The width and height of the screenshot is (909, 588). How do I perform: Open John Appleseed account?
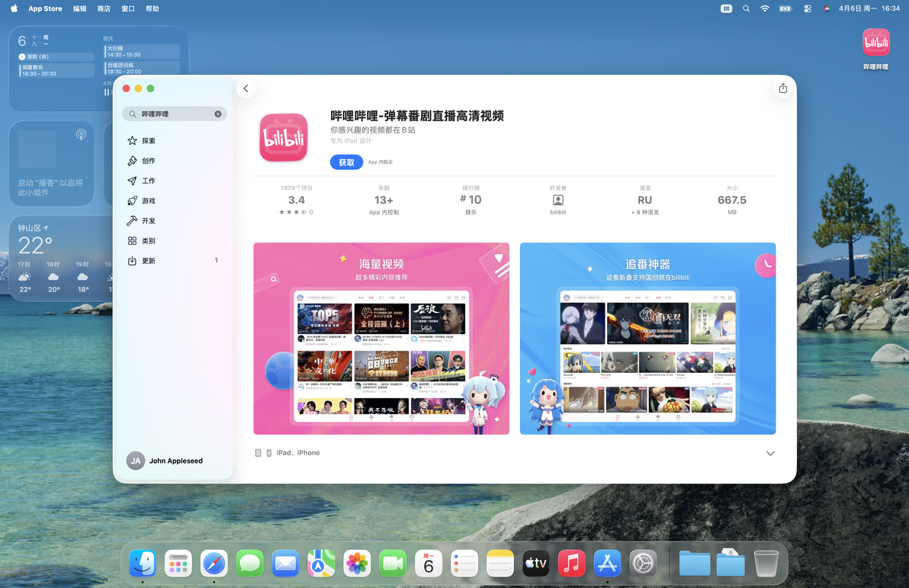coord(165,461)
